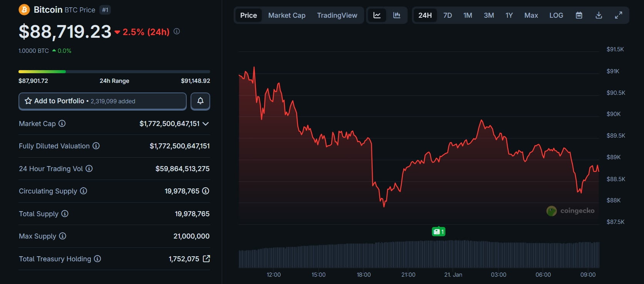Click Add to Portfolio button
The width and height of the screenshot is (644, 284).
pyautogui.click(x=102, y=101)
